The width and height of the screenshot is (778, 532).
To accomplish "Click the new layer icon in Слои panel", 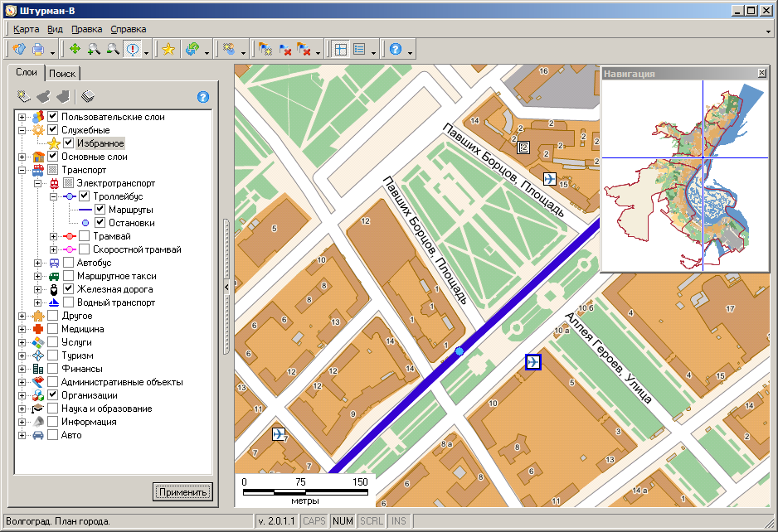I will 24,96.
